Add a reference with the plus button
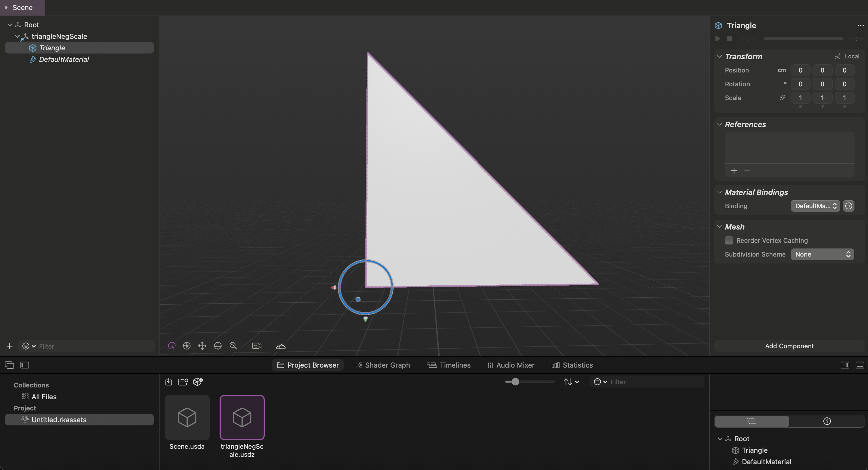868x470 pixels. (734, 171)
